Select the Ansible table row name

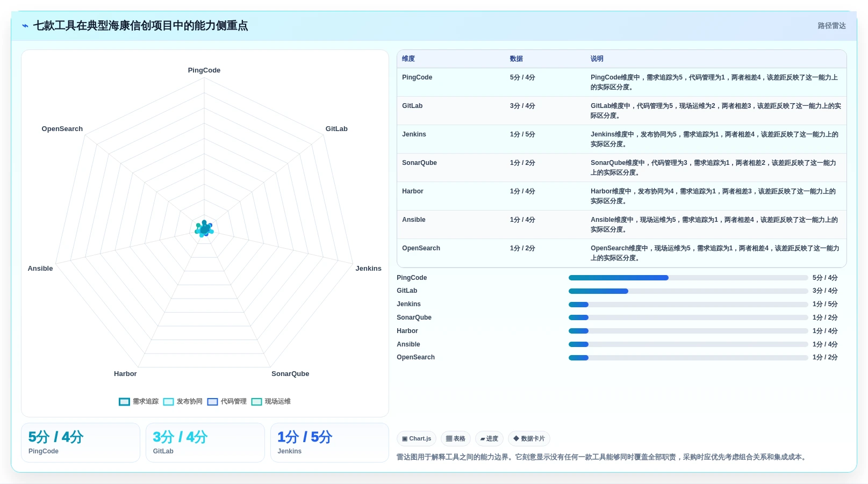click(414, 220)
